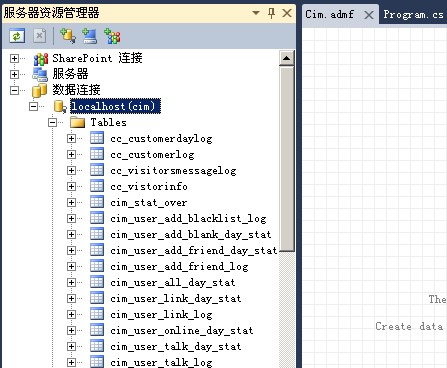Click the cim_user_link_day_stat table icon

pos(97,298)
